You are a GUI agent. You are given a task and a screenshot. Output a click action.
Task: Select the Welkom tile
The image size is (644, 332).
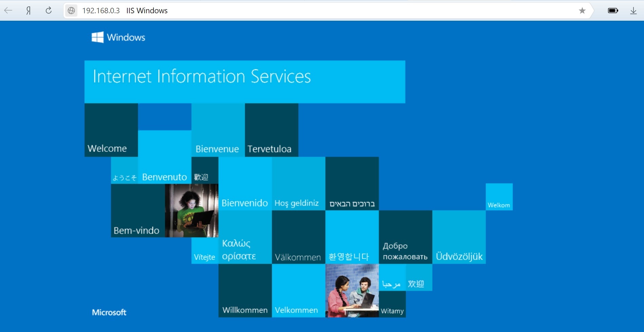click(x=499, y=197)
